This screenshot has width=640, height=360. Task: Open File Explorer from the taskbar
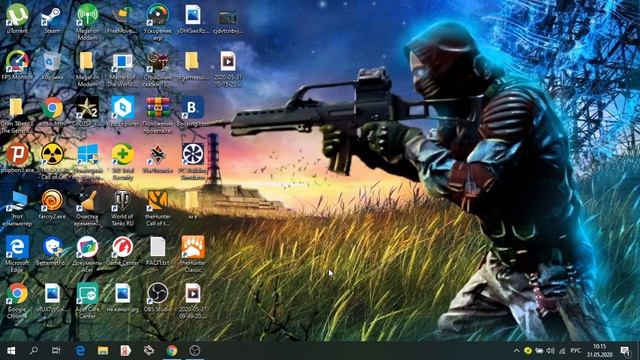tap(103, 351)
